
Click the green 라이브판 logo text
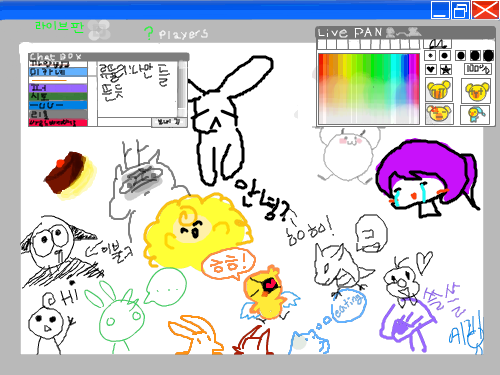point(59,27)
